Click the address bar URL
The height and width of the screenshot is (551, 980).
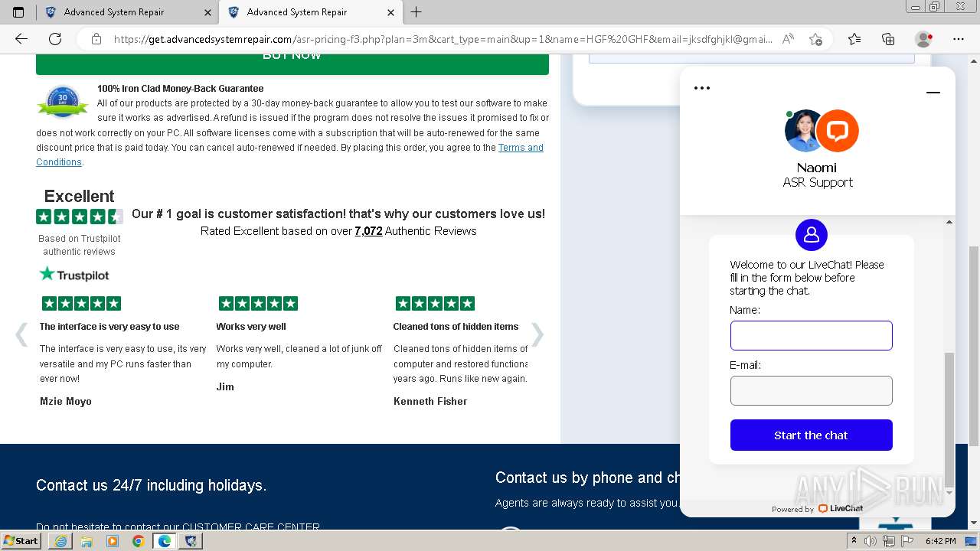coord(443,39)
